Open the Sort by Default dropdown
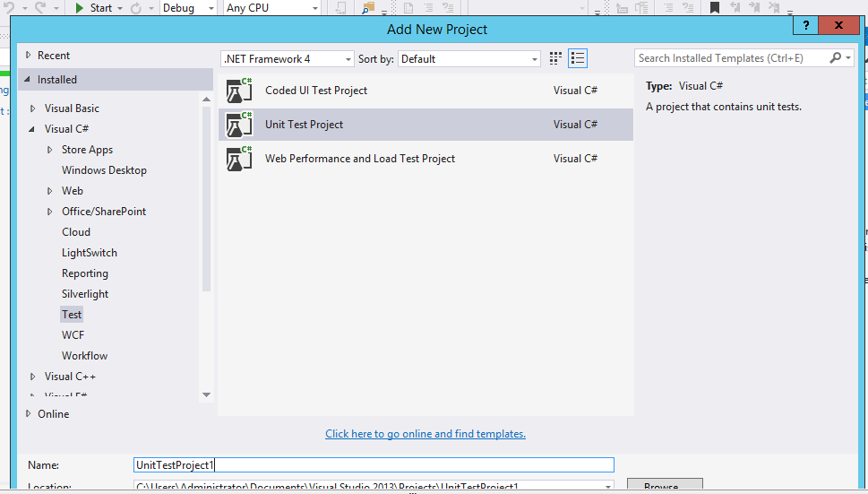Screen dimensions: 868x494 [468, 58]
